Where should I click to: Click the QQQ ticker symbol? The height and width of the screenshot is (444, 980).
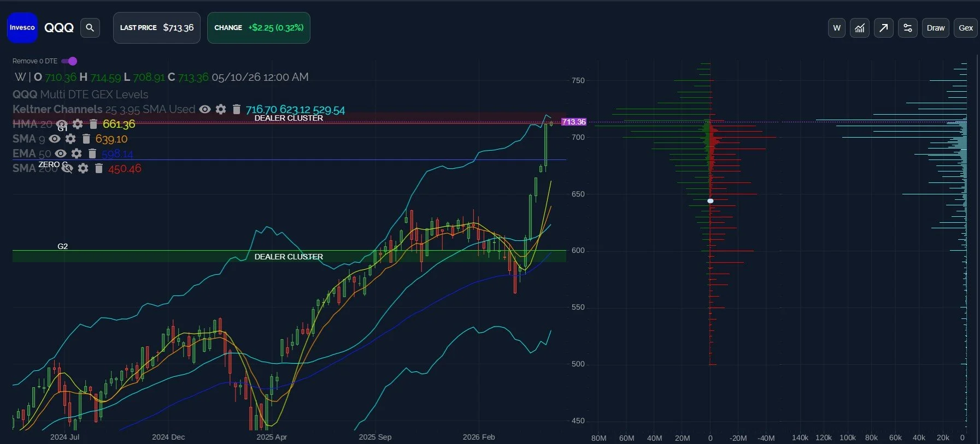coord(59,28)
